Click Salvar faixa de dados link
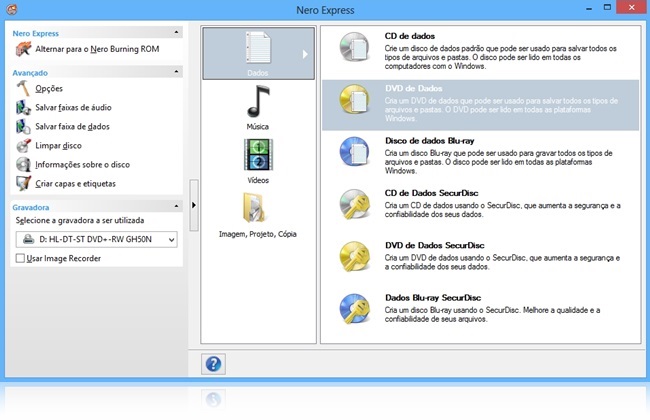This screenshot has width=650, height=420. [73, 126]
